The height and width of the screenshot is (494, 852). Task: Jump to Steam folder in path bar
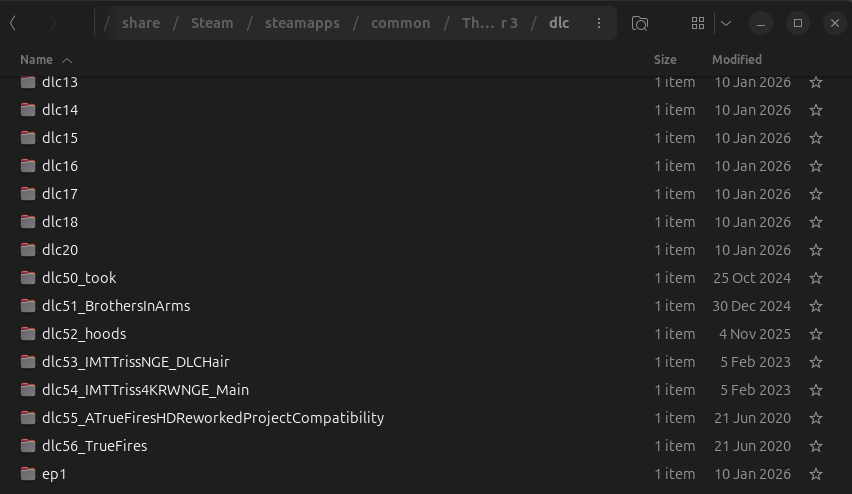coord(212,23)
